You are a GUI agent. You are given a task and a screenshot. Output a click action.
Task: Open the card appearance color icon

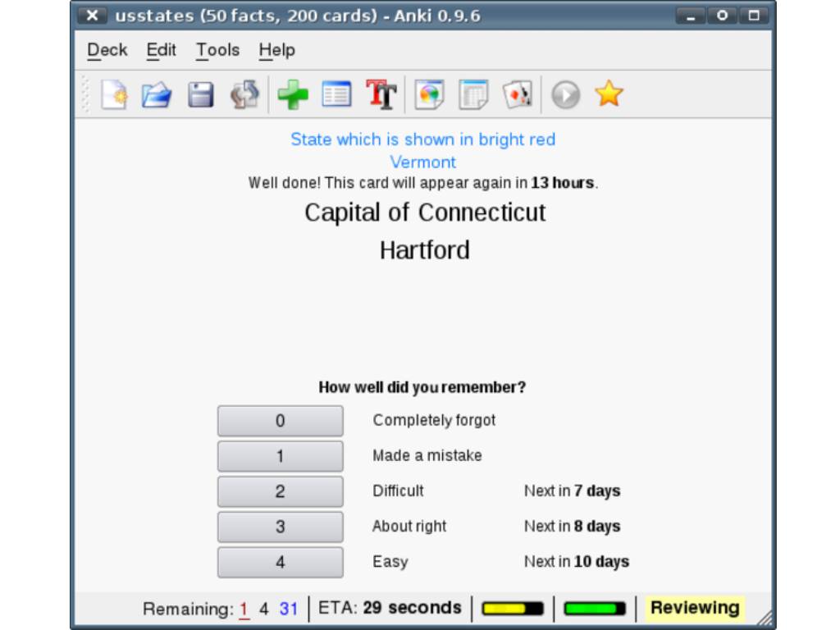[x=427, y=94]
